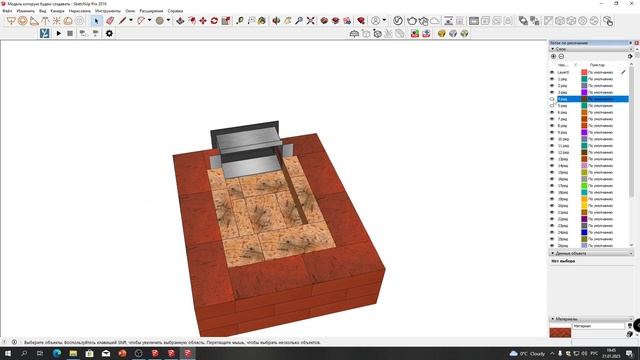Screen dimensions: 640x360
Task: Click the red color swatch of Layer0
Action: point(584,72)
